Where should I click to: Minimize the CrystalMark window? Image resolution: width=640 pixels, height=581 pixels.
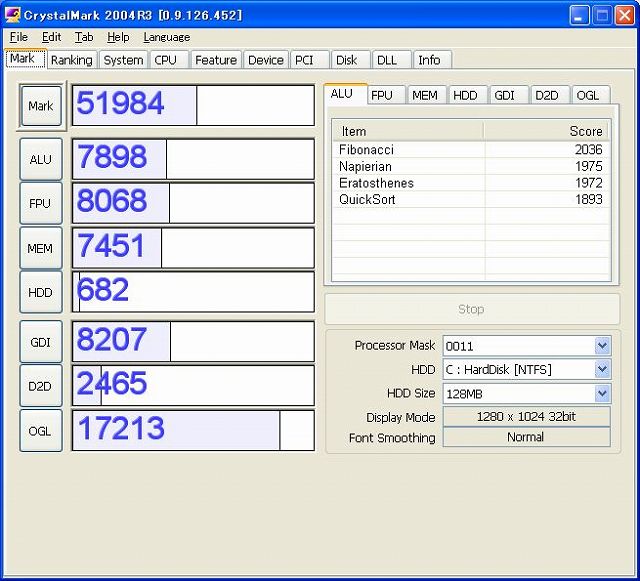pyautogui.click(x=579, y=16)
